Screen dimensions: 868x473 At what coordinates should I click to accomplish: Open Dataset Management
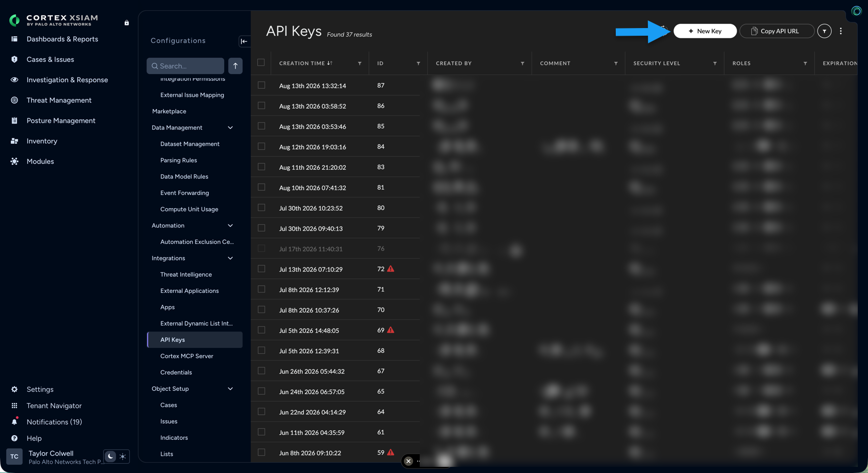coord(190,144)
